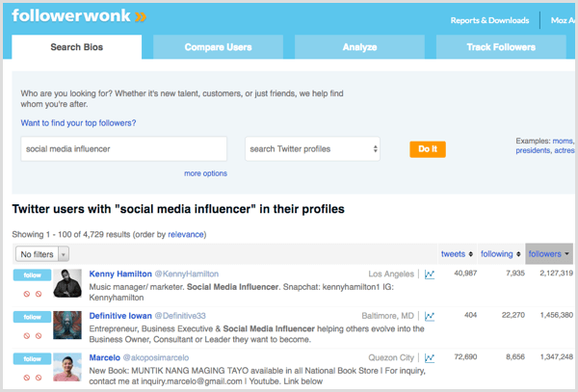Image resolution: width=578 pixels, height=392 pixels.
Task: Open Marcelo's profile photo
Action: (x=66, y=367)
